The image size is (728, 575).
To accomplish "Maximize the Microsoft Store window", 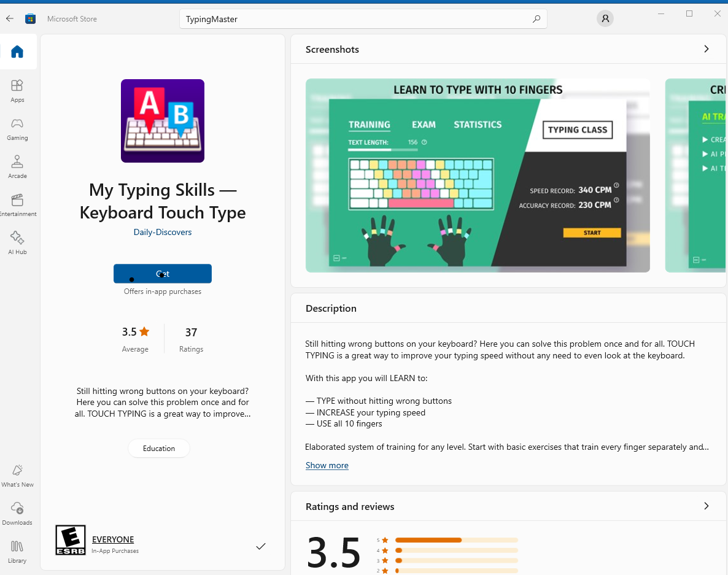I will pos(689,14).
